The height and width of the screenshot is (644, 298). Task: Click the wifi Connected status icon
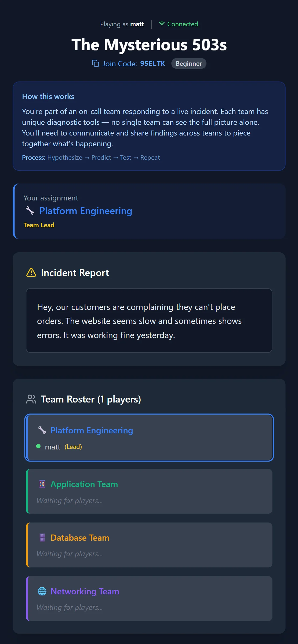tap(162, 24)
